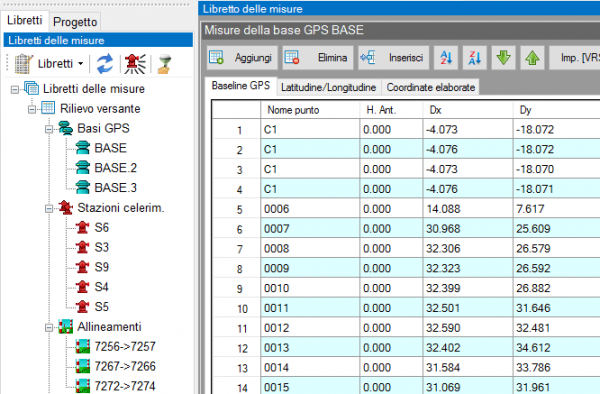This screenshot has width=600, height=394.
Task: Click the Inserisci button
Action: click(393, 58)
